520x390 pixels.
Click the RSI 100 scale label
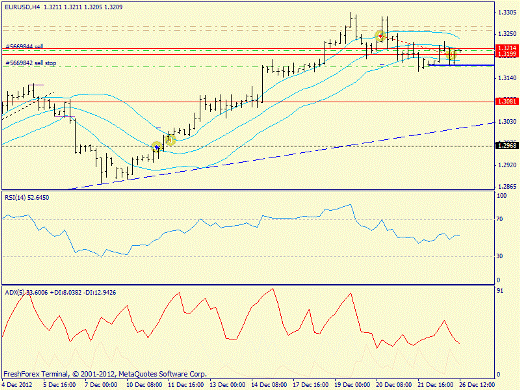pyautogui.click(x=502, y=196)
